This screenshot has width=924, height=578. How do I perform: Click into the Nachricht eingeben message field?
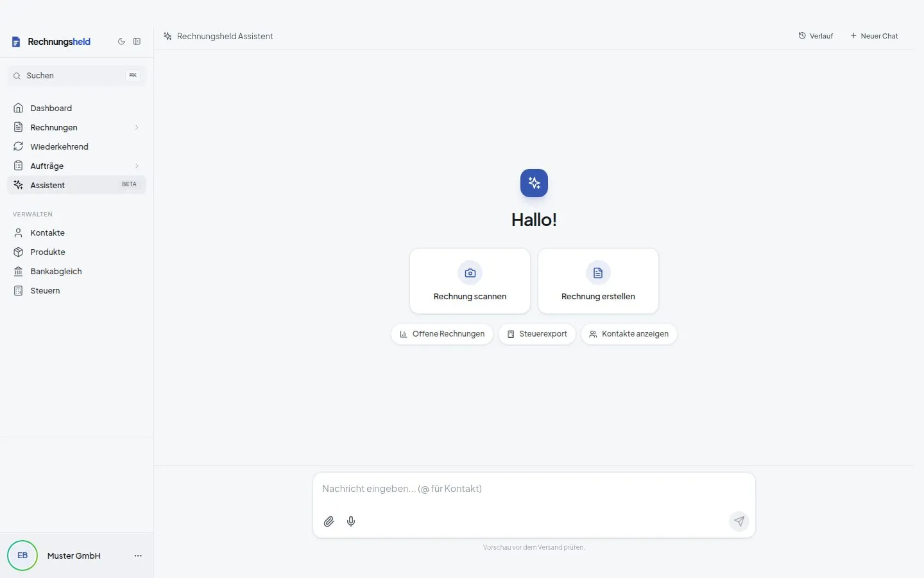click(534, 489)
